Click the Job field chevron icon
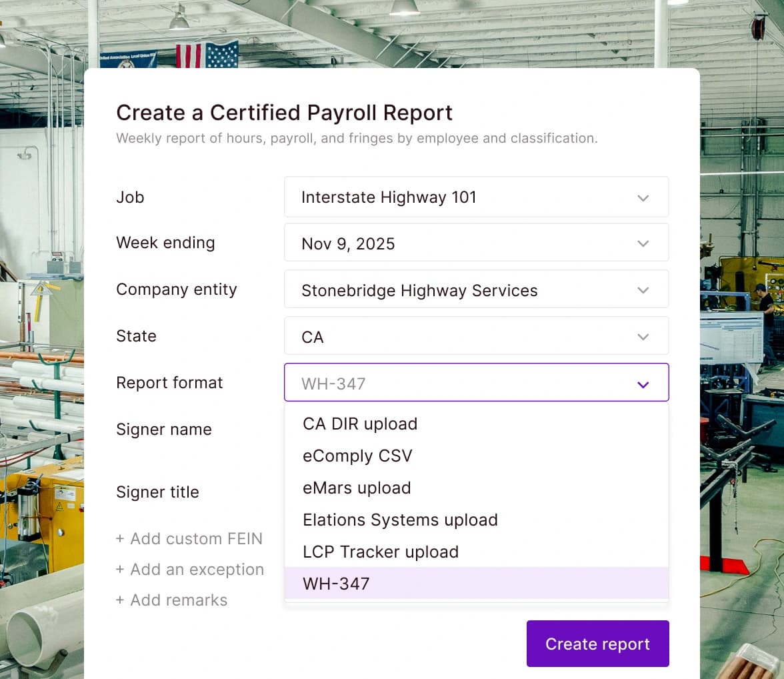Viewport: 784px width, 679px height. [x=643, y=198]
